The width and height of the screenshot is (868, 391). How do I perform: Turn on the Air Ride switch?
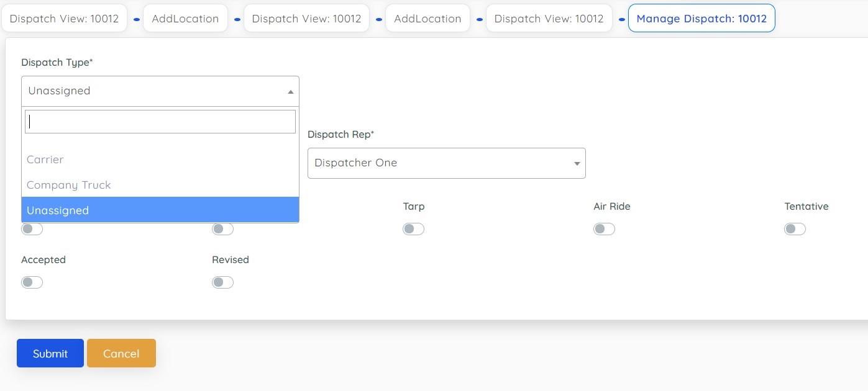tap(604, 229)
